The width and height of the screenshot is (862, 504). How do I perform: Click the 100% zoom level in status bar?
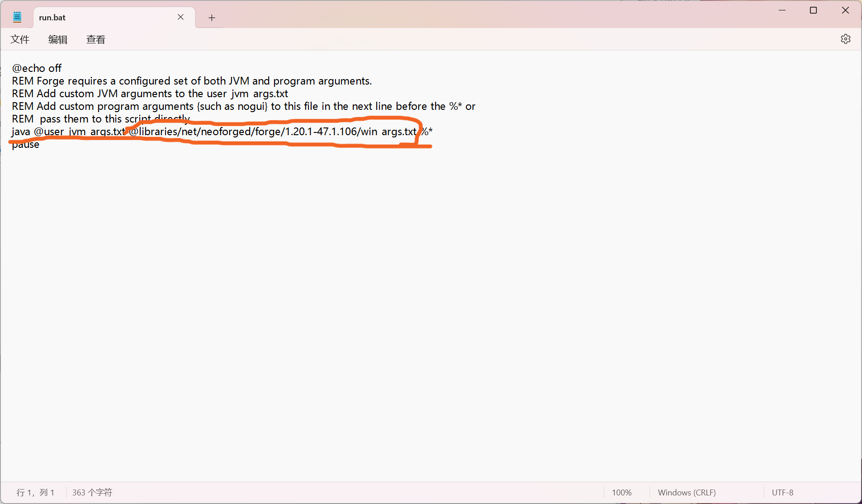[x=621, y=493]
